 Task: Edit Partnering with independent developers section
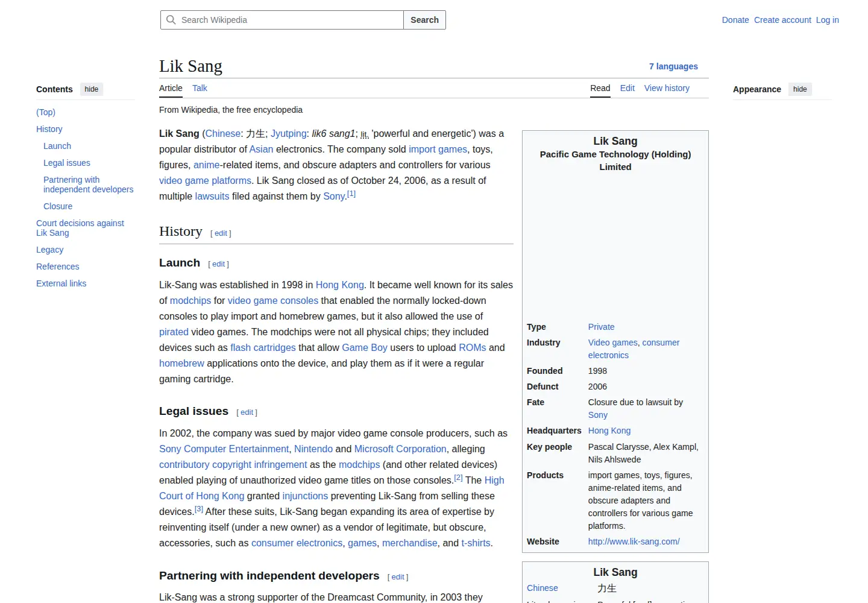398,577
